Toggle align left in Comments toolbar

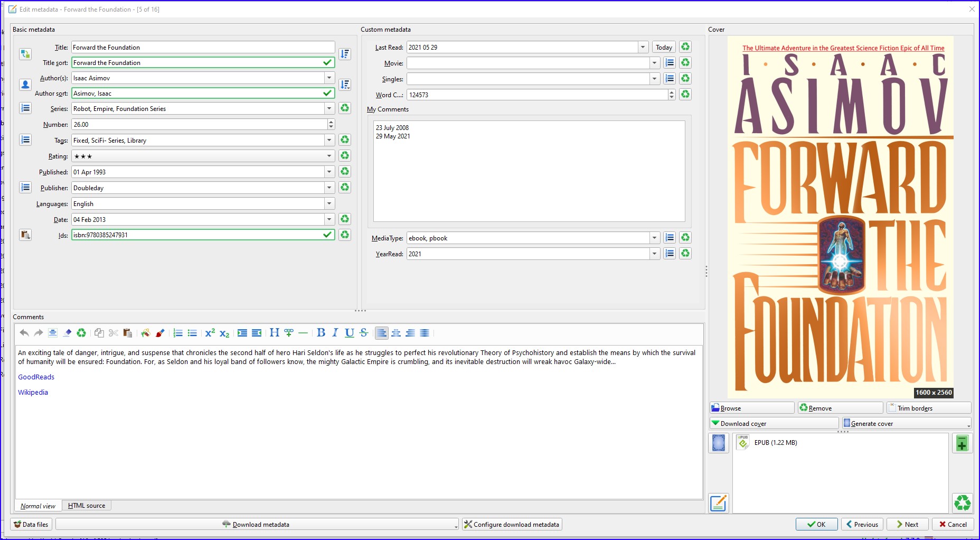pyautogui.click(x=381, y=333)
